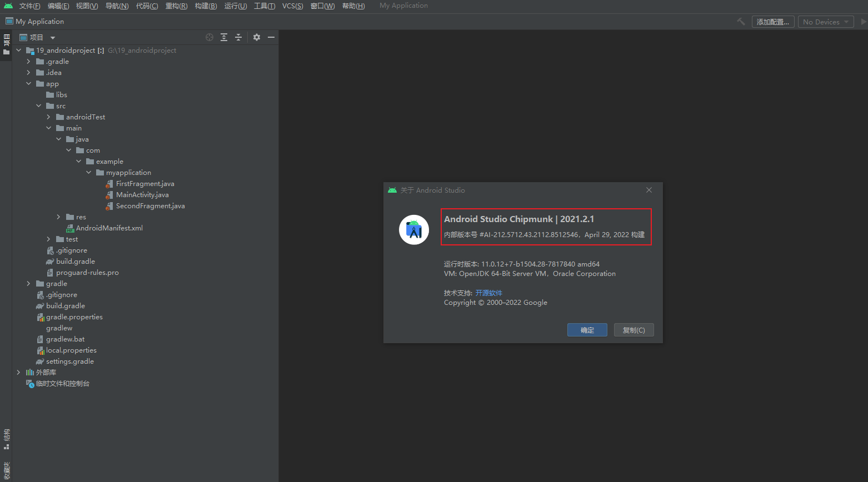Select the root .gitignore file
Viewport: 868px width, 482px height.
pos(61,295)
